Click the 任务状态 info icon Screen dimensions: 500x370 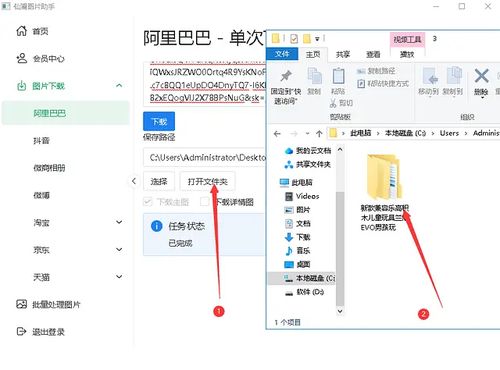156,226
